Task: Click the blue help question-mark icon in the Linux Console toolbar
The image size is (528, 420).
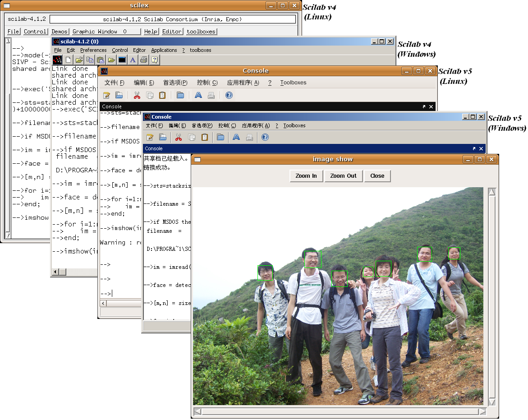Action: pyautogui.click(x=229, y=95)
